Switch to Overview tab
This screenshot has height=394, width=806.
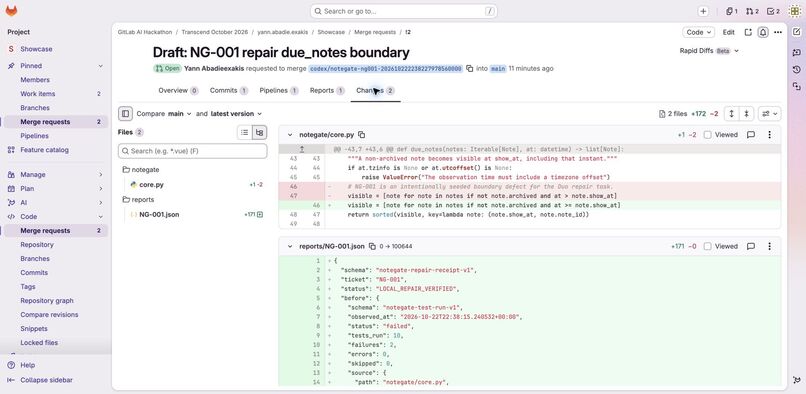click(x=178, y=91)
